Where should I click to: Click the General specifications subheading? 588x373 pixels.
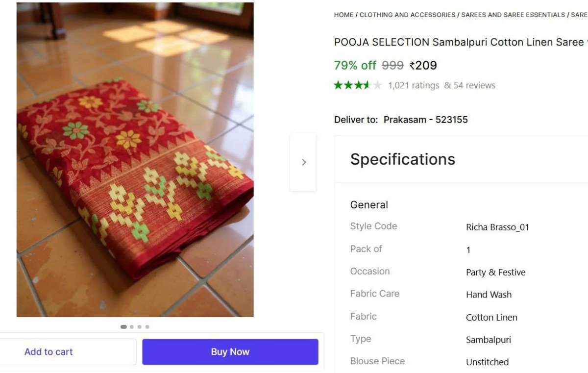pyautogui.click(x=369, y=205)
